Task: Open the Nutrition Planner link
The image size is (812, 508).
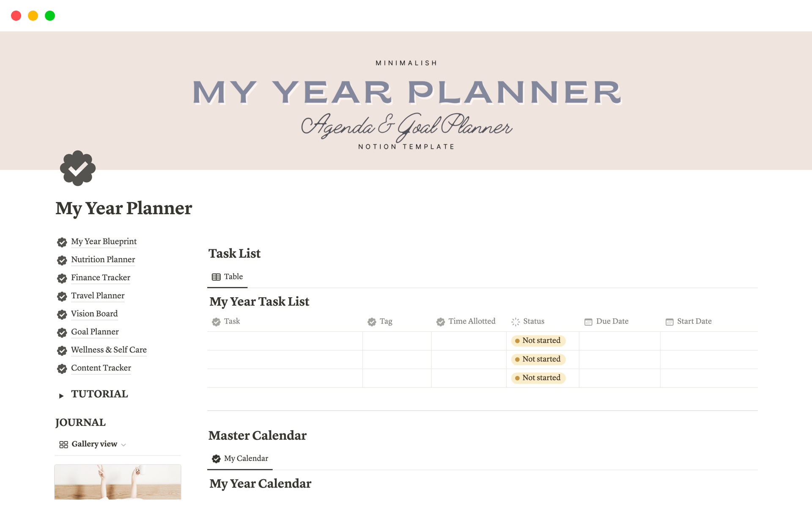Action: [x=103, y=260]
